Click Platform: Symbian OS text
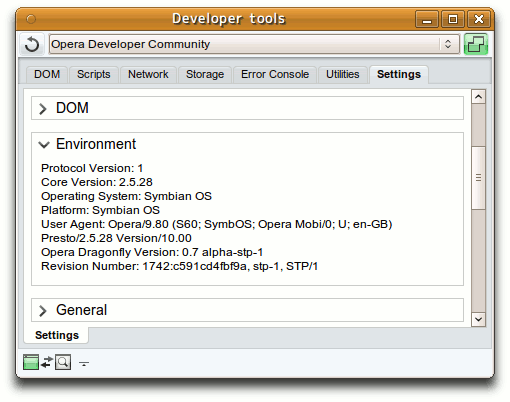This screenshot has width=510, height=402. (100, 210)
